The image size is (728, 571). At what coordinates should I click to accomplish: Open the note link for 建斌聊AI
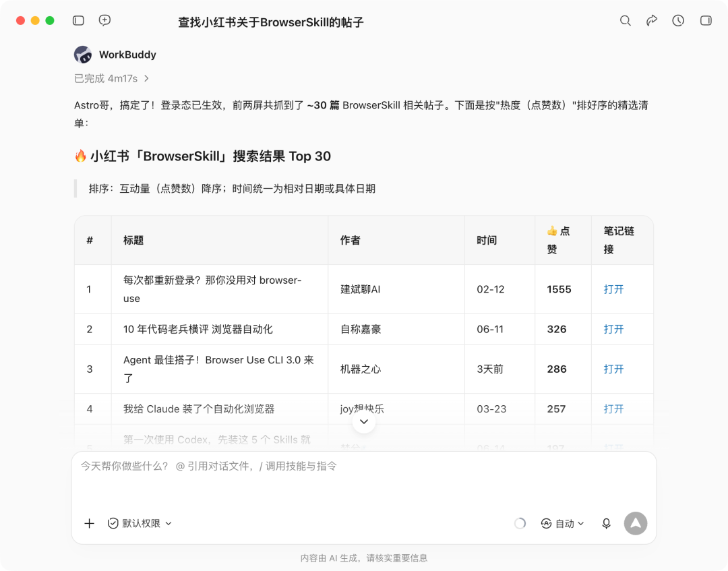point(613,289)
